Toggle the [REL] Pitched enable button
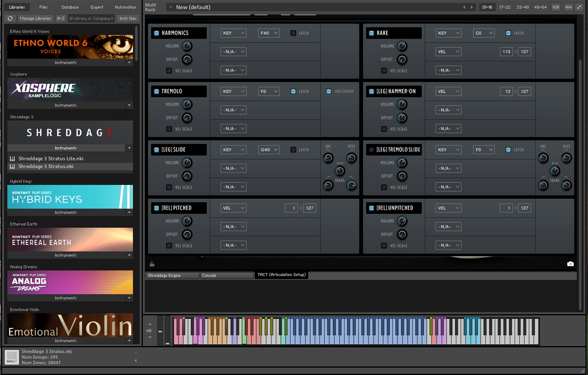 (x=157, y=208)
